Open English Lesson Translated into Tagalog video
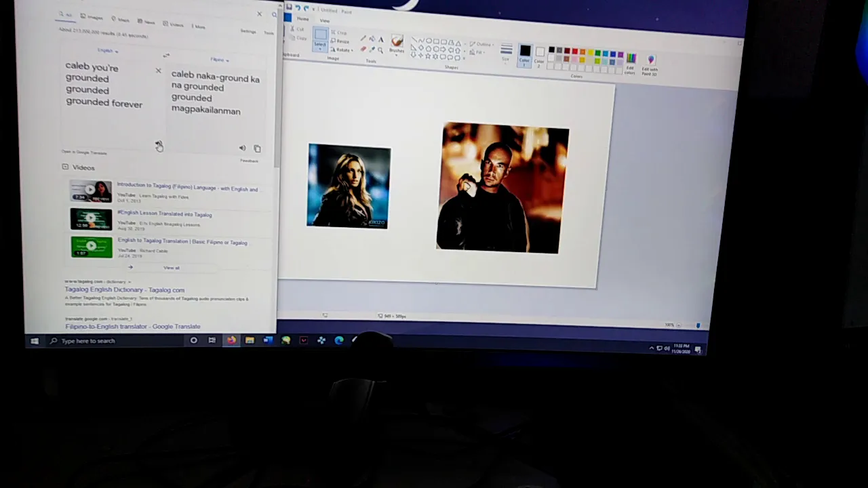 pos(165,214)
